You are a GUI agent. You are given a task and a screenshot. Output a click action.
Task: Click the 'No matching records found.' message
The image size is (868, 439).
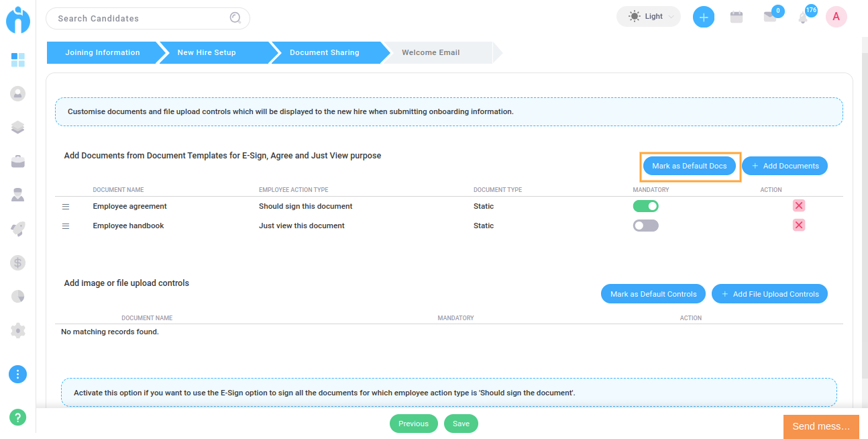coord(110,332)
